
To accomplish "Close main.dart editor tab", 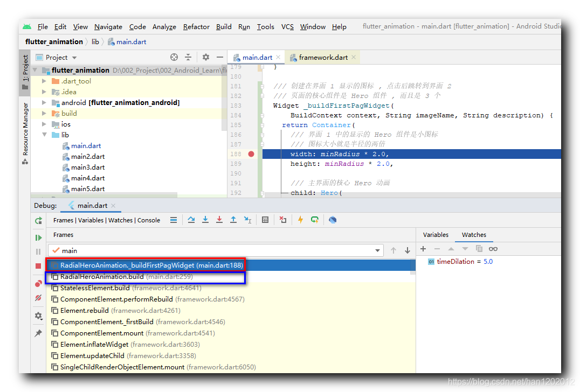I will 278,57.
